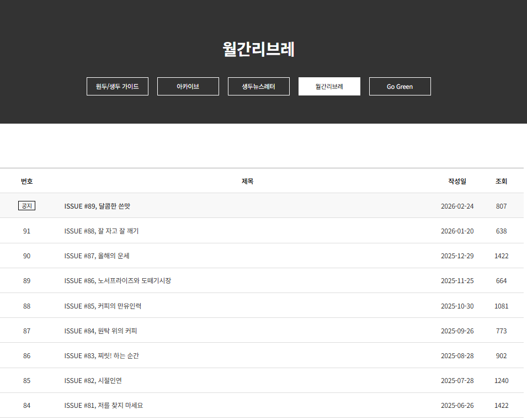Open ISSUE #84, 원탁 위의 커피
Viewport: 527px width, 420px height.
tap(100, 331)
